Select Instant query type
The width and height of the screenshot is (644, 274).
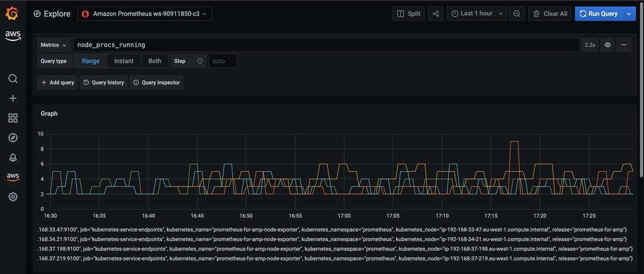124,61
